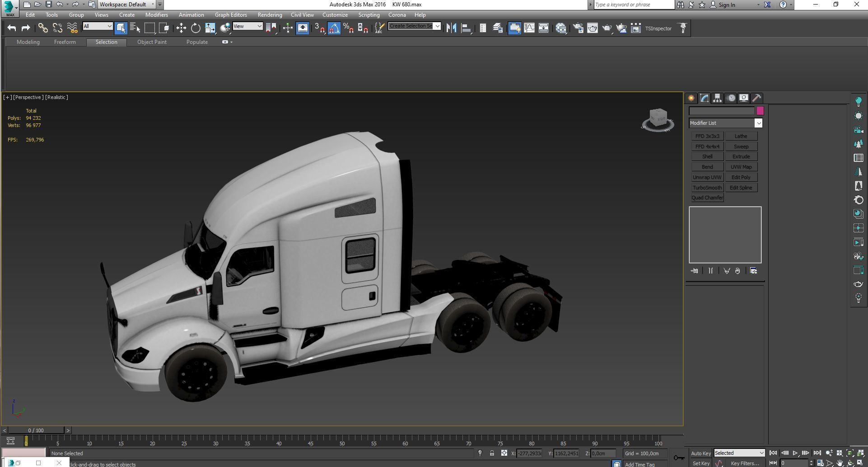Open the Hierarchy command panel tab
The width and height of the screenshot is (868, 467).
pos(717,98)
